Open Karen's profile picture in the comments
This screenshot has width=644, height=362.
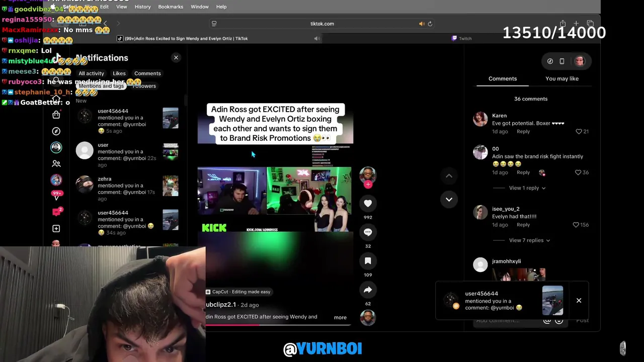click(480, 119)
